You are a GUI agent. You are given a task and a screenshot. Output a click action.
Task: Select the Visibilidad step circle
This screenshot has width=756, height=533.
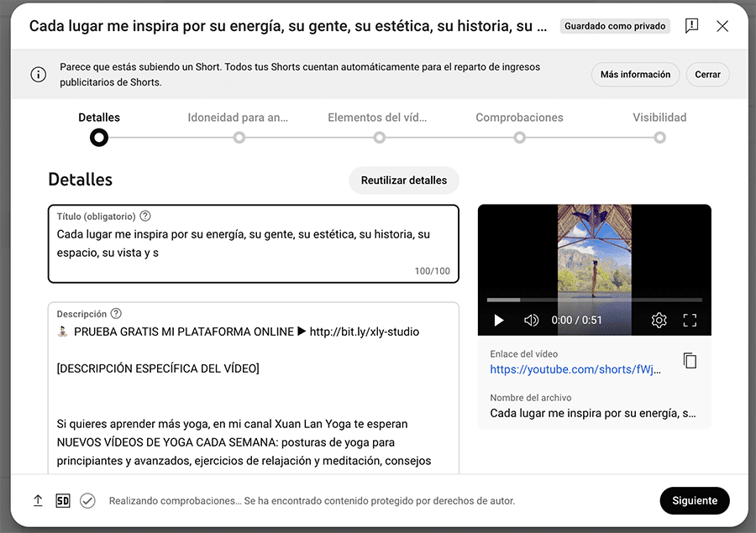coord(659,137)
